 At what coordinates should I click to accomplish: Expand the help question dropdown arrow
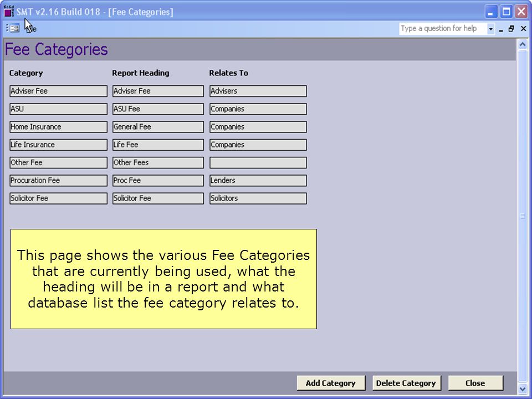490,29
